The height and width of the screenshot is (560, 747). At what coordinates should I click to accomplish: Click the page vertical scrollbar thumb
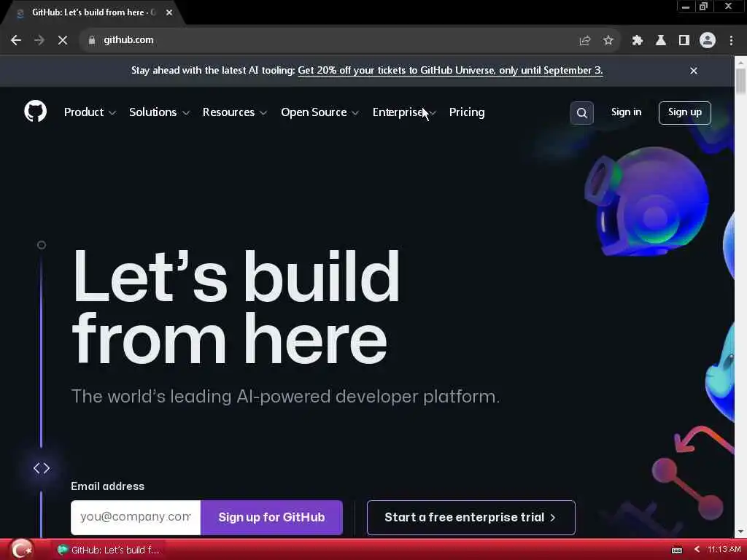click(740, 82)
